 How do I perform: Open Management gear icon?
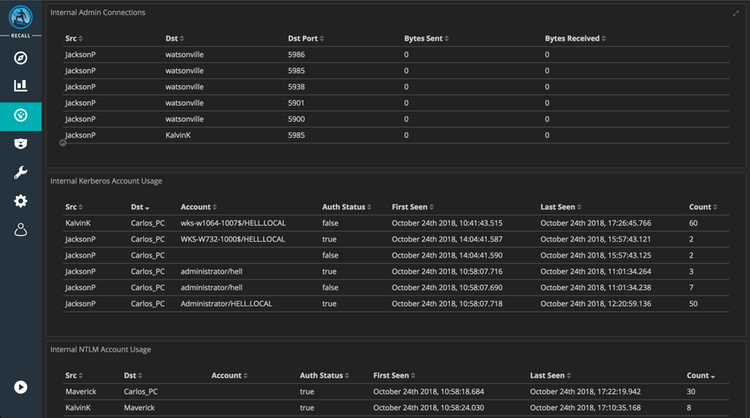click(20, 201)
